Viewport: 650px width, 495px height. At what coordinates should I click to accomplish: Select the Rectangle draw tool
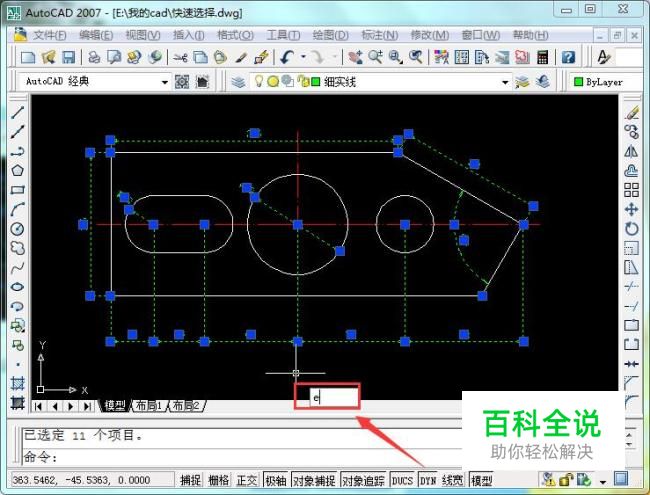[17, 190]
